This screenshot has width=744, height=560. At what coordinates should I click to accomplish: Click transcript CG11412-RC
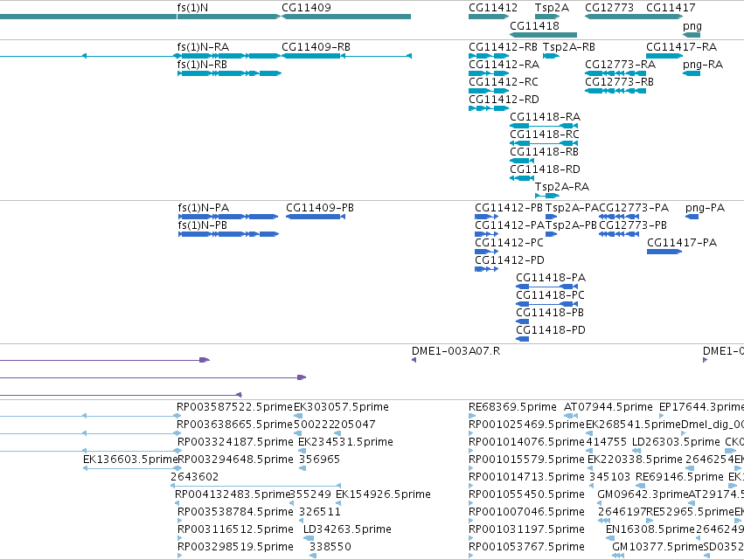(489, 91)
